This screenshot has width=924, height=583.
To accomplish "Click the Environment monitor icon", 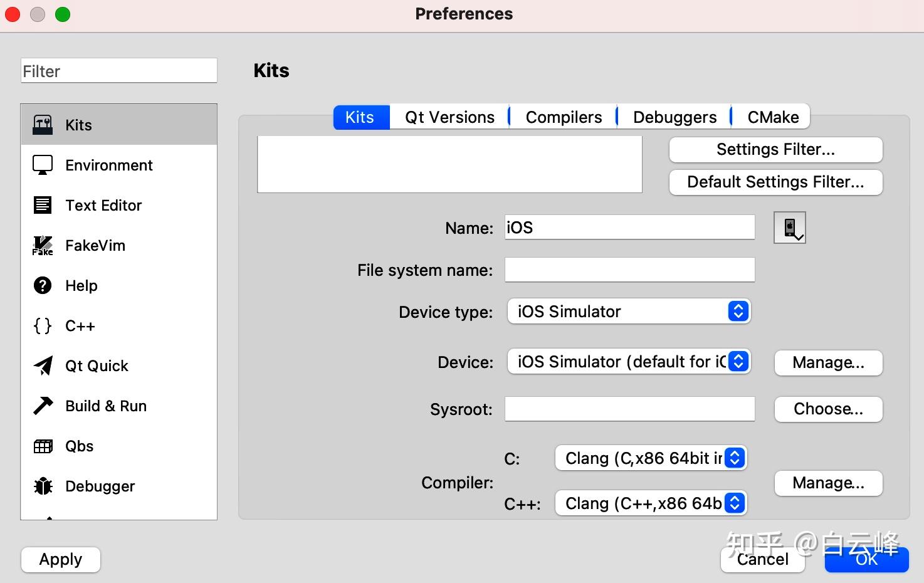I will [x=43, y=165].
